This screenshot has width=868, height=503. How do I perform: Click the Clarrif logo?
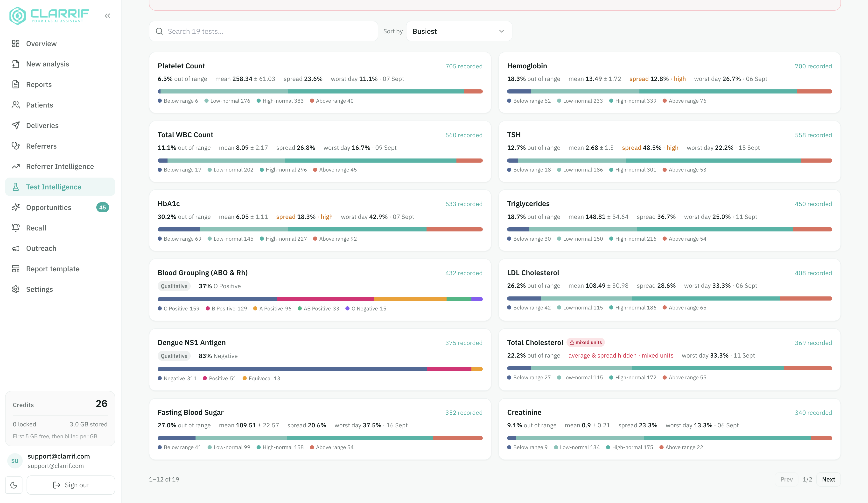coord(49,15)
